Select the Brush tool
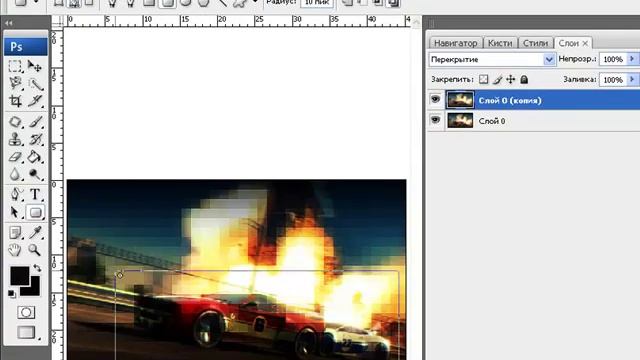This screenshot has width=640, height=360. tap(35, 122)
